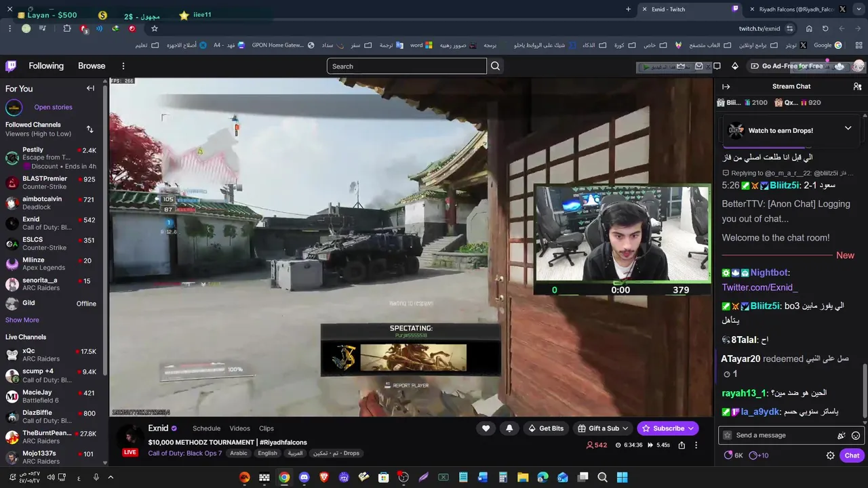Screen dimensions: 868x488
Task: Open the Windows Start button
Action: pos(622,477)
